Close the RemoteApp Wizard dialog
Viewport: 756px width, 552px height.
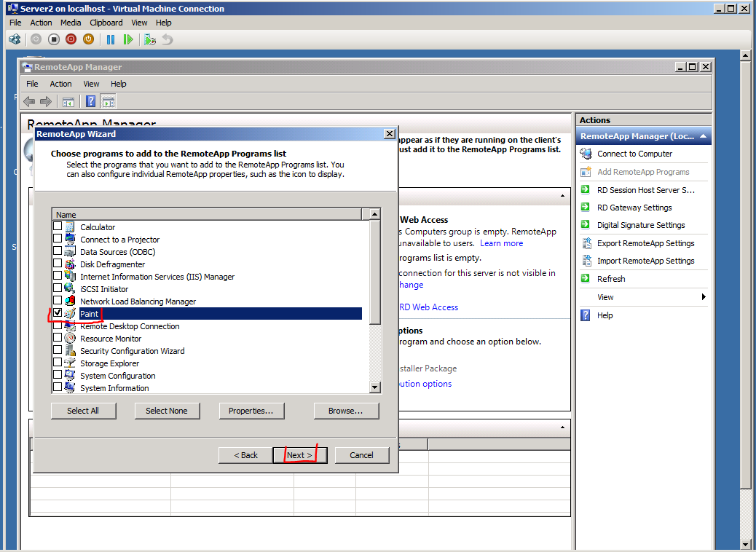point(390,134)
